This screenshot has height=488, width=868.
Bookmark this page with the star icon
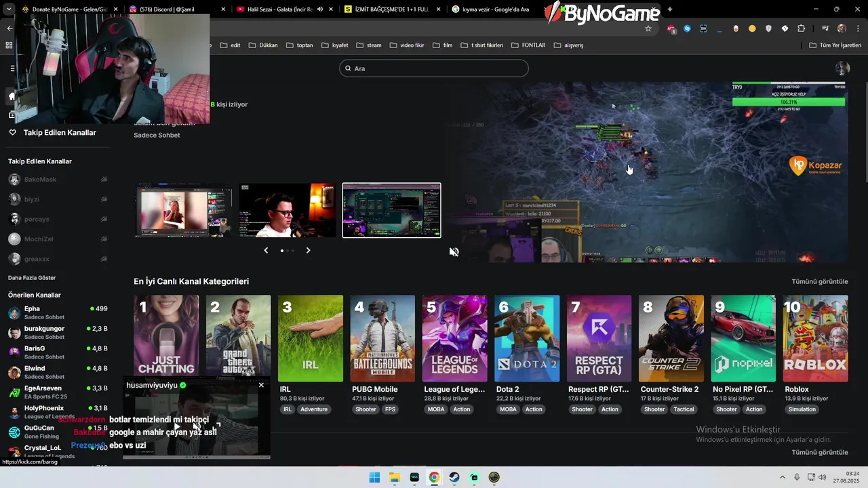648,28
